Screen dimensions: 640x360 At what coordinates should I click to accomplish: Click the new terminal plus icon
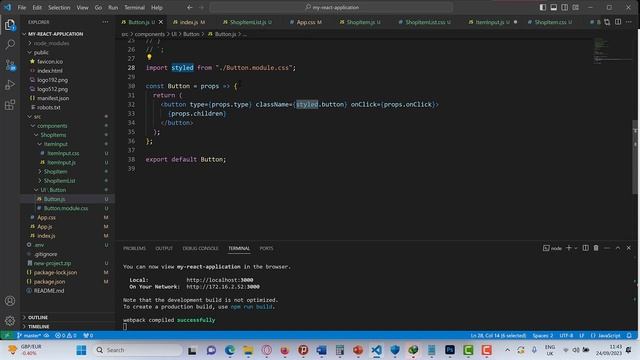(568, 248)
